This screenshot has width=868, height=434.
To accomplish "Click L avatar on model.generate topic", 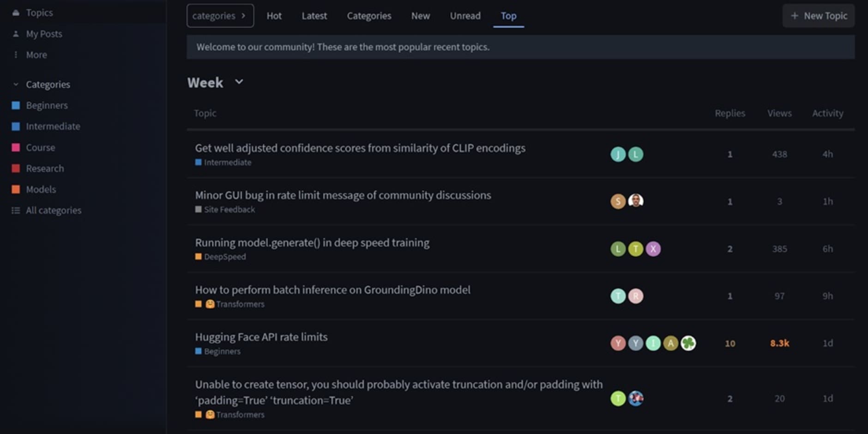I will click(x=618, y=249).
